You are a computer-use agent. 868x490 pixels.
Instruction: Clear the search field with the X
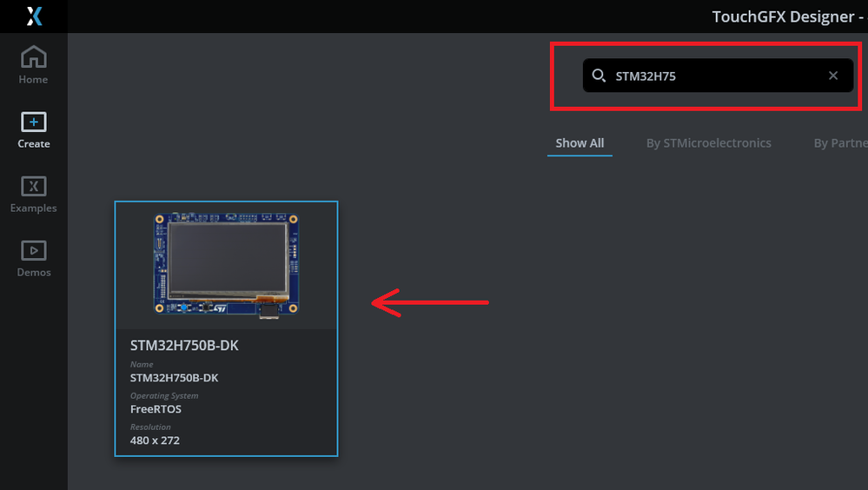(x=833, y=76)
